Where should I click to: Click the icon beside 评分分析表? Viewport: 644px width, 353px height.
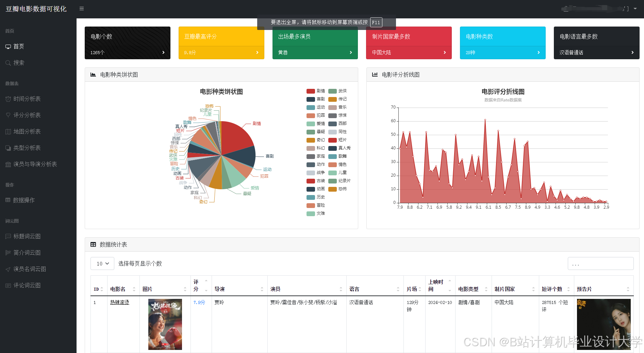(x=8, y=115)
